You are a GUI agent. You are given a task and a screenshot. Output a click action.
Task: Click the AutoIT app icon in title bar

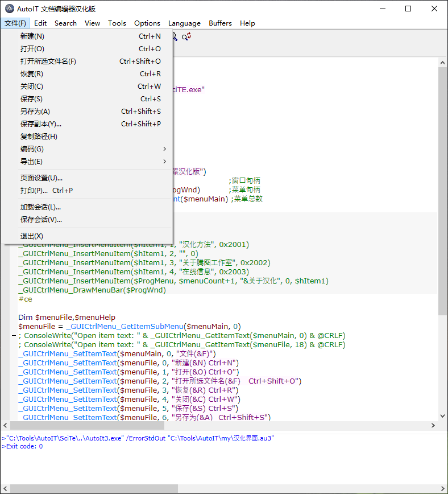tap(9, 9)
